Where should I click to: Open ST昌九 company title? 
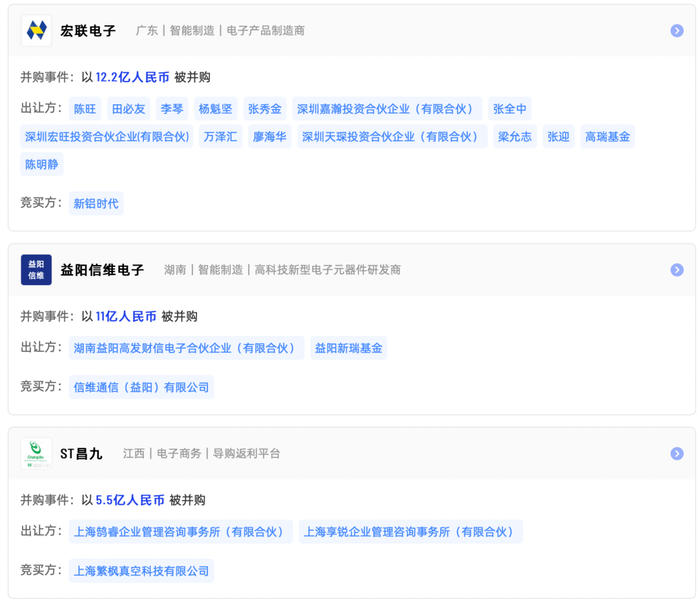[81, 454]
